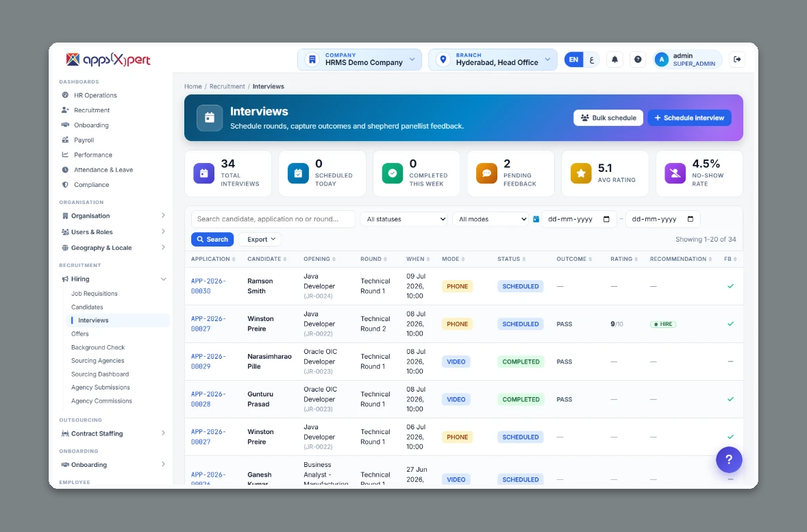Open the Export dropdown button
The width and height of the screenshot is (807, 532).
pos(262,239)
